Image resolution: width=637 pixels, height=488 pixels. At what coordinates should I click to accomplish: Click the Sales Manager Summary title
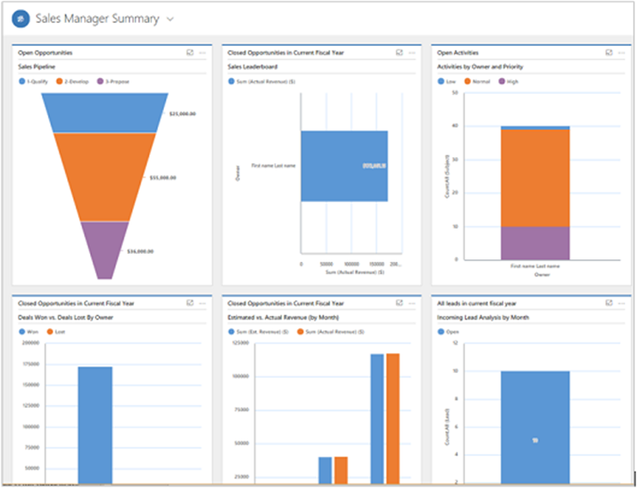97,19
